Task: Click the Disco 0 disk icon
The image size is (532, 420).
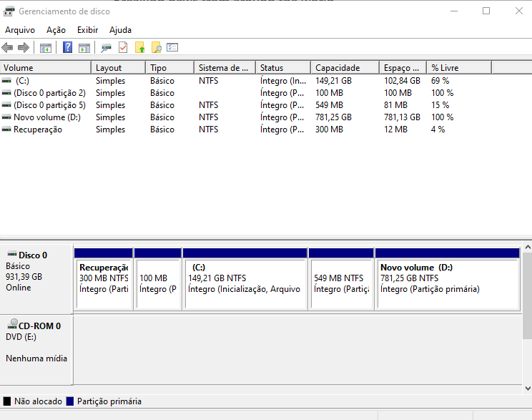Action: tap(12, 254)
